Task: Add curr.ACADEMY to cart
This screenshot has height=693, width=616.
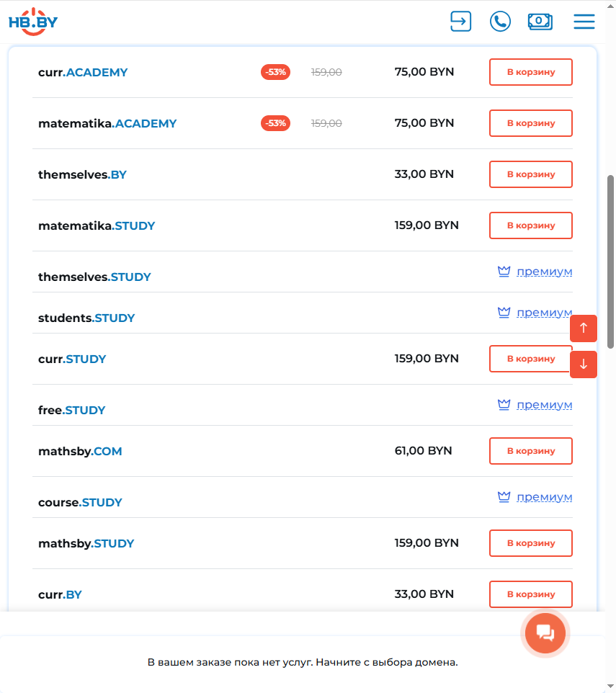Action: [x=531, y=72]
